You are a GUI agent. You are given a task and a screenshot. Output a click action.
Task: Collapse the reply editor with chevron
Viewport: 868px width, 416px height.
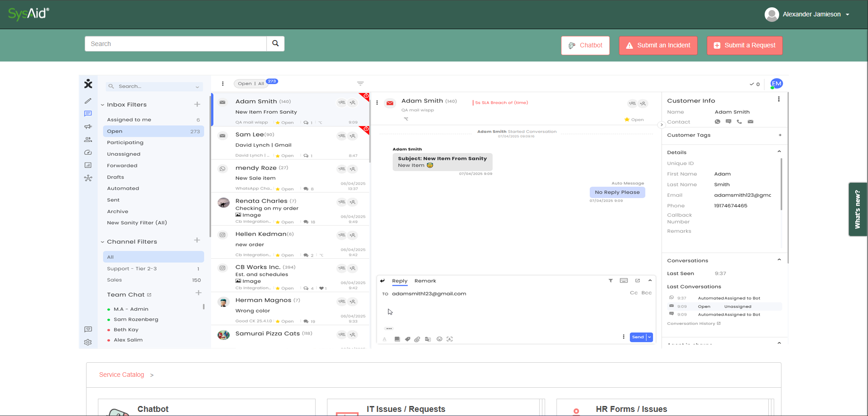(650, 281)
